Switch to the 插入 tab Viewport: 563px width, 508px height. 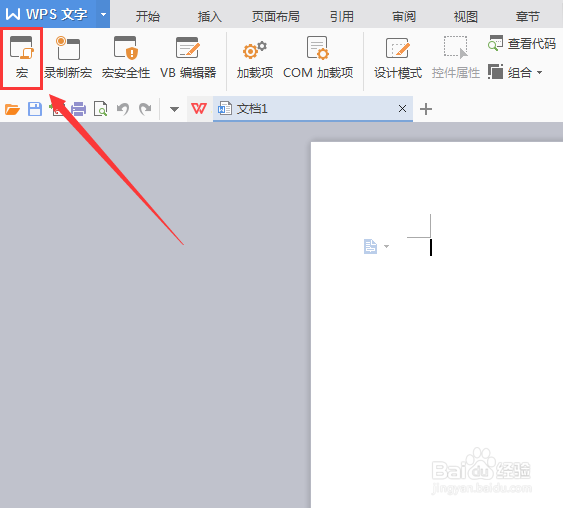point(210,17)
